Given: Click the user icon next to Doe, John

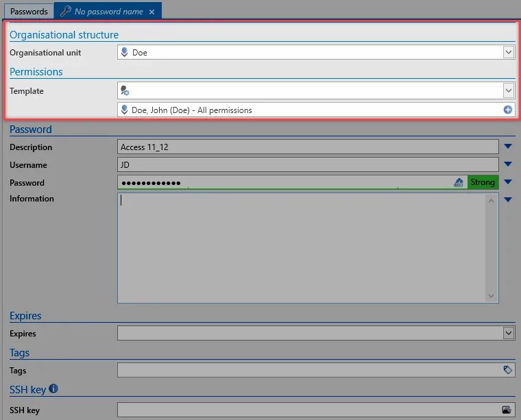Looking at the screenshot, I should [125, 110].
